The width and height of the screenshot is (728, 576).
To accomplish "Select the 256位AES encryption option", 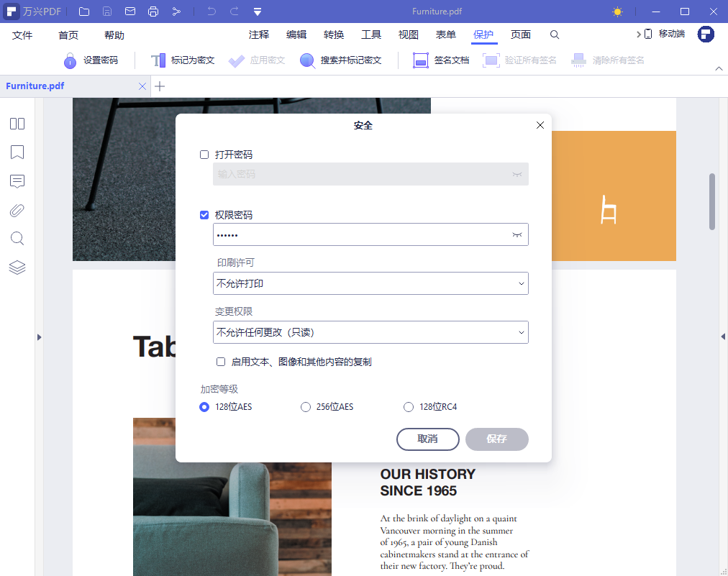I will (306, 406).
